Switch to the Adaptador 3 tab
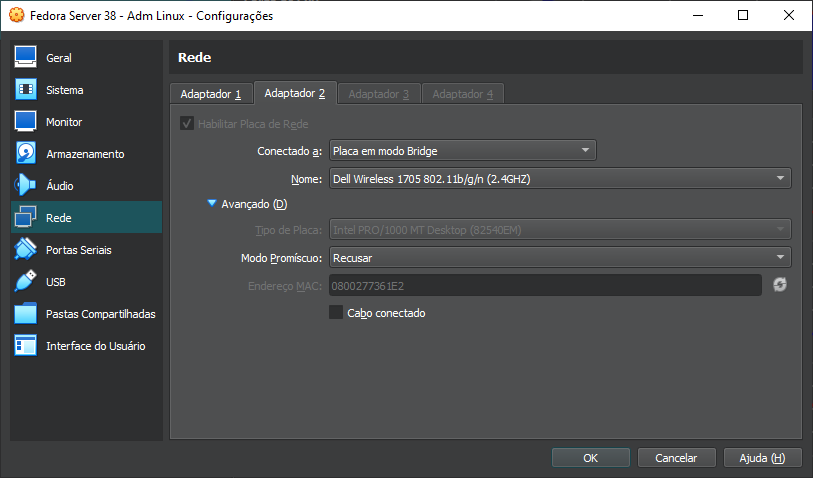 tap(379, 94)
